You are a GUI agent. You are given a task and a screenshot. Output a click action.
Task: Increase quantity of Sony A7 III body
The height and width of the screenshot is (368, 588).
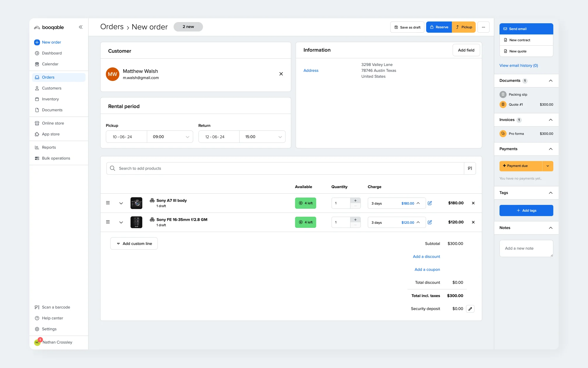355,200
